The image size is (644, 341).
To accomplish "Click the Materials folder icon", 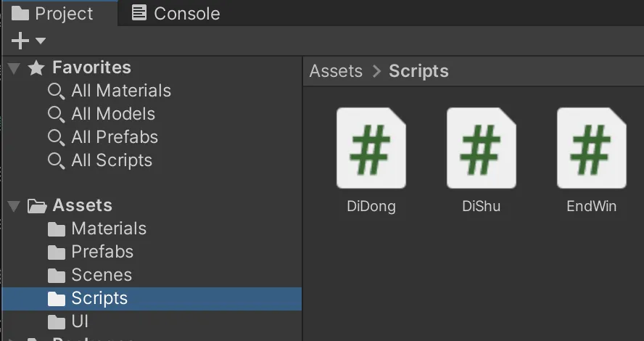I will click(57, 229).
